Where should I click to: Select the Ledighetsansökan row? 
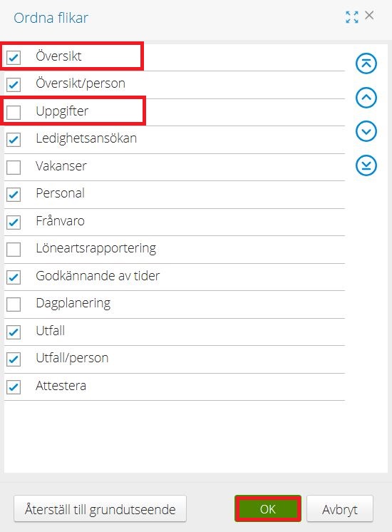(175, 140)
